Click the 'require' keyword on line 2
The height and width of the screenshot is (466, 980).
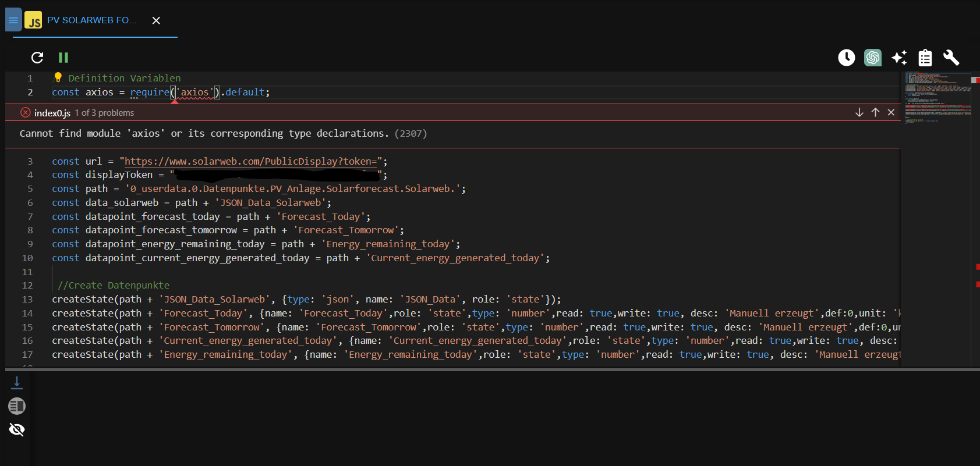(x=150, y=92)
